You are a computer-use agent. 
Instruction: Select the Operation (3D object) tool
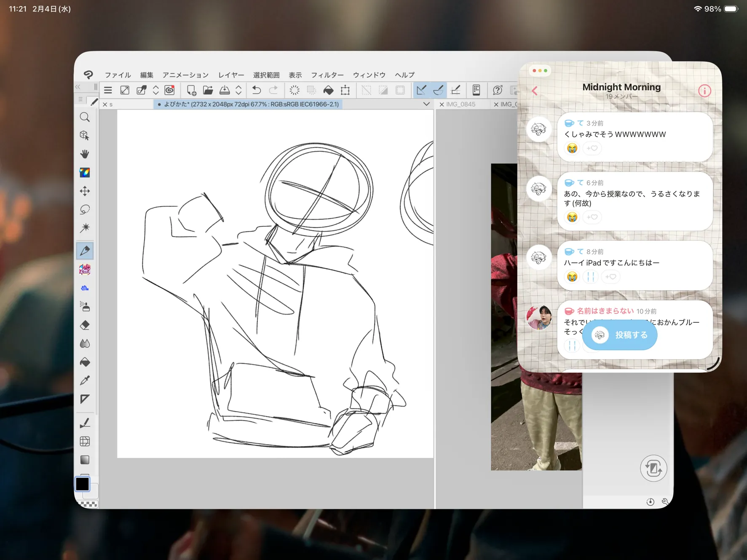click(x=85, y=135)
